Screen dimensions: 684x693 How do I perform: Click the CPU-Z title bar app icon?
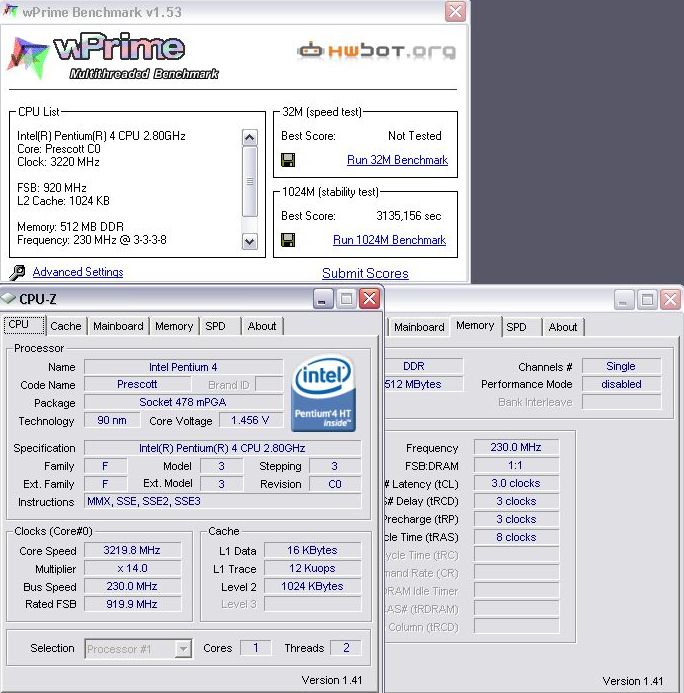point(9,299)
